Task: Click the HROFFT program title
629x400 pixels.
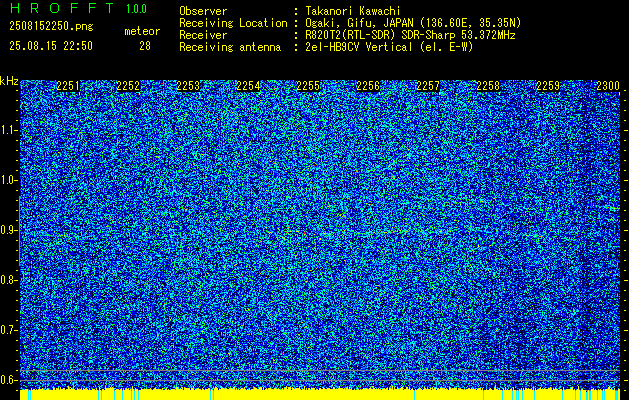Action: [62, 8]
